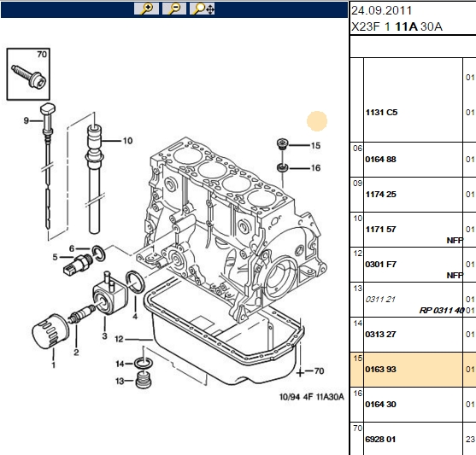Select callout number 14 on the drain washer

(120, 364)
